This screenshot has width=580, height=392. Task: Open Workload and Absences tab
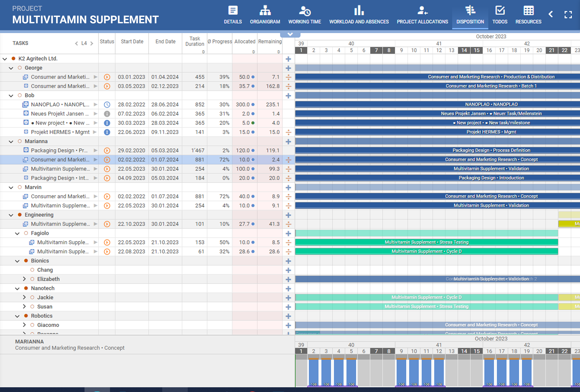coord(359,15)
